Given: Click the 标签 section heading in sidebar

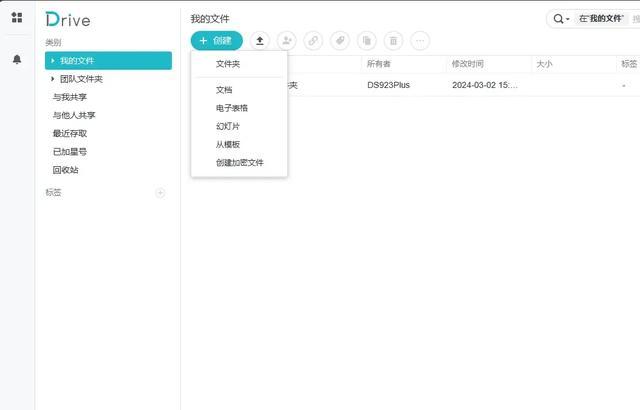Looking at the screenshot, I should (53, 193).
